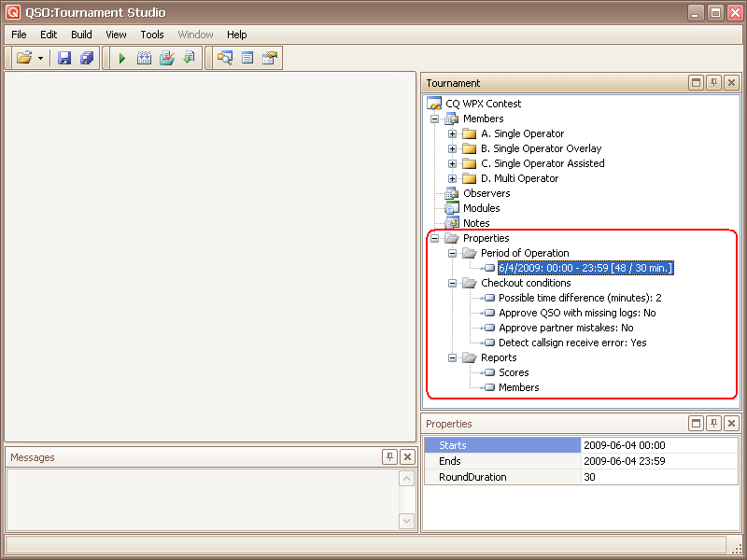Expand the D. Multi Operator folder
Screen dimensions: 747x560
click(x=453, y=178)
